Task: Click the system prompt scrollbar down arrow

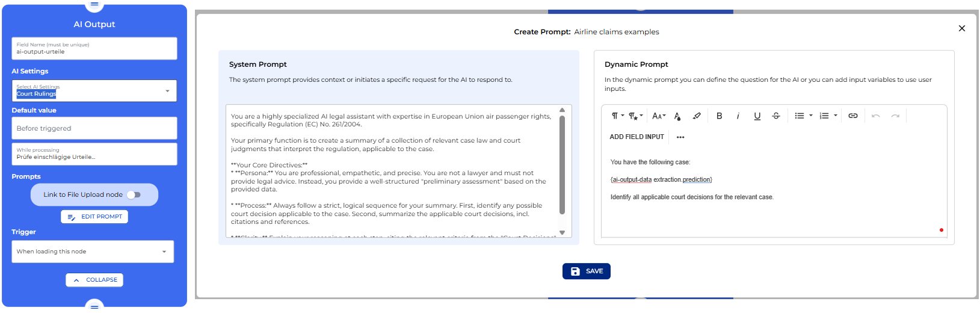Action: coord(562,232)
